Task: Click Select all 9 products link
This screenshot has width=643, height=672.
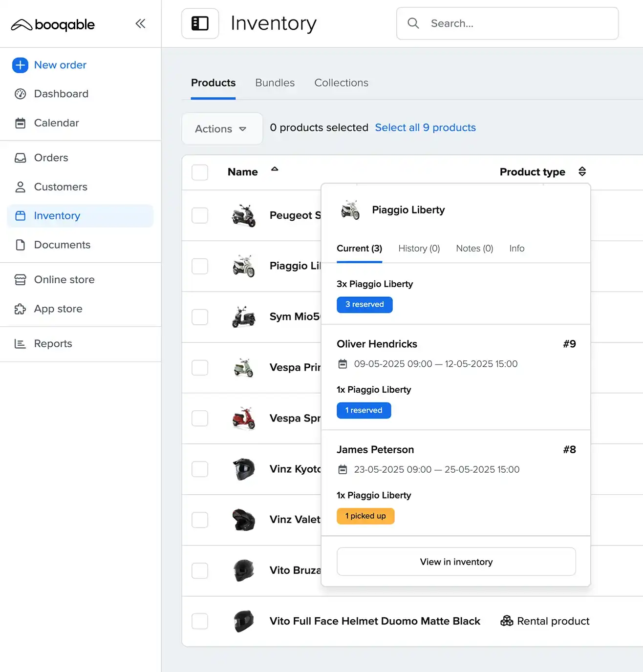Action: coord(425,127)
